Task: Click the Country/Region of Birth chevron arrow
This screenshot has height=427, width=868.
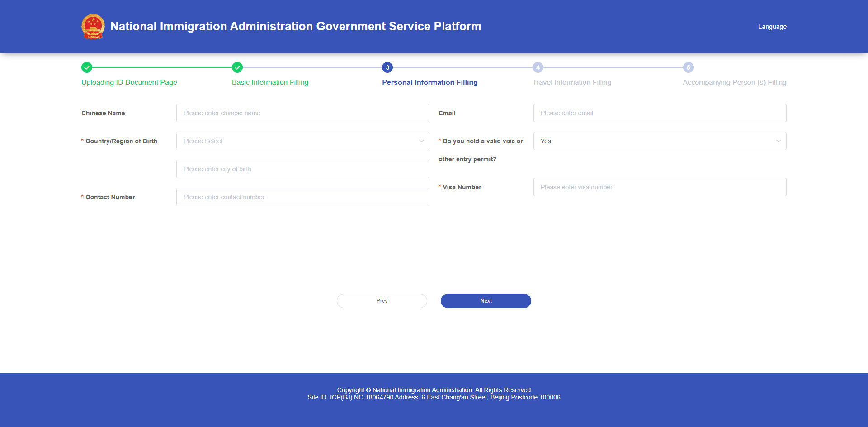Action: [421, 141]
